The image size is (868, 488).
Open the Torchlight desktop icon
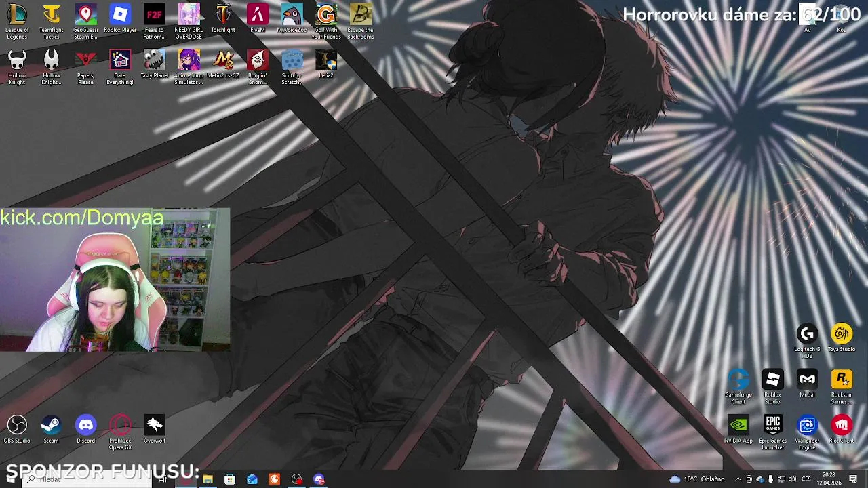point(223,19)
